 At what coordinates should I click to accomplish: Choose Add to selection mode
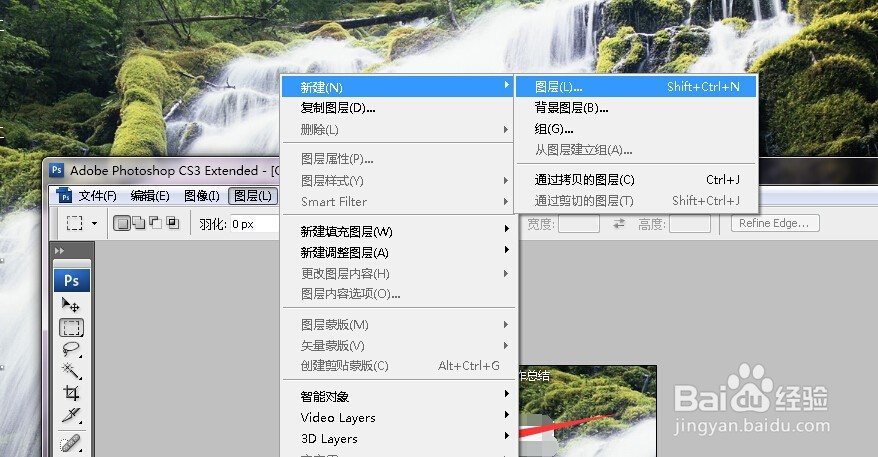(138, 223)
